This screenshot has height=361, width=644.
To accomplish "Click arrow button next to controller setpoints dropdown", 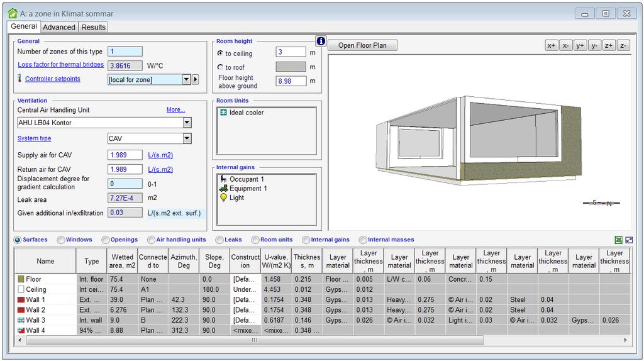I will (x=196, y=79).
